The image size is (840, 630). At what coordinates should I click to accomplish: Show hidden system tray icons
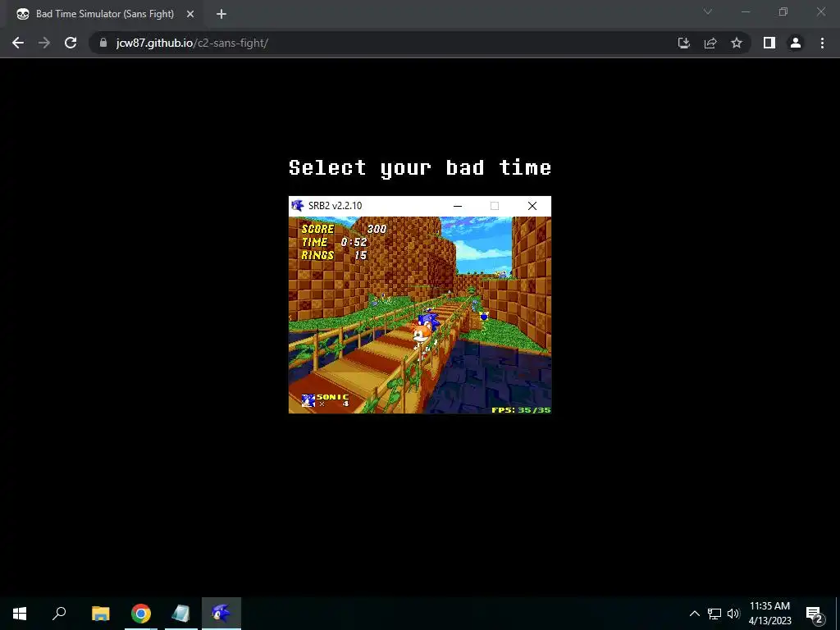pyautogui.click(x=694, y=614)
